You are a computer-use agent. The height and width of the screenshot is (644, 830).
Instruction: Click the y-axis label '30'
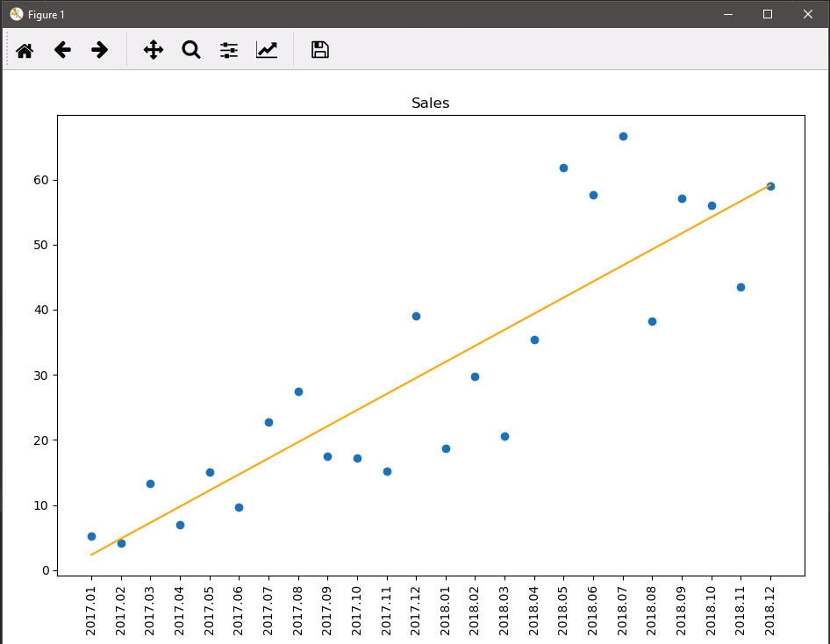(41, 376)
